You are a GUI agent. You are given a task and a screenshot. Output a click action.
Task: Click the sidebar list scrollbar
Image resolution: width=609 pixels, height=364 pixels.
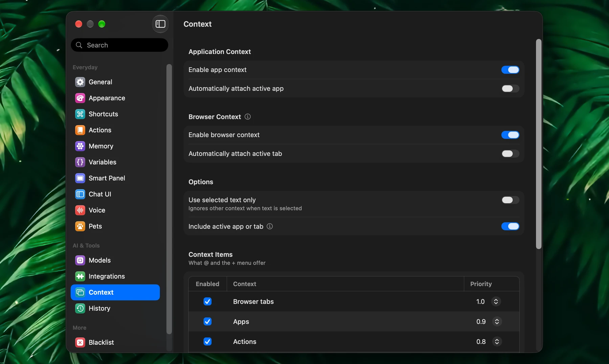169,199
